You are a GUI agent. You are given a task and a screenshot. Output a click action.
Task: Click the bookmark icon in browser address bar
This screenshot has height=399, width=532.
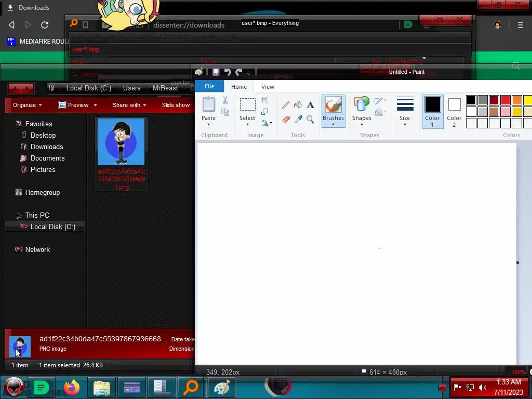(85, 25)
